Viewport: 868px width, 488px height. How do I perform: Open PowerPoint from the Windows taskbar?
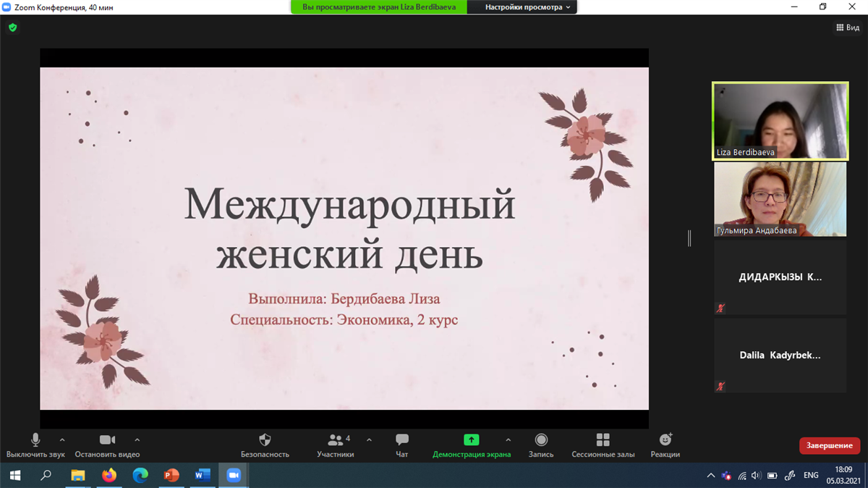click(x=171, y=476)
